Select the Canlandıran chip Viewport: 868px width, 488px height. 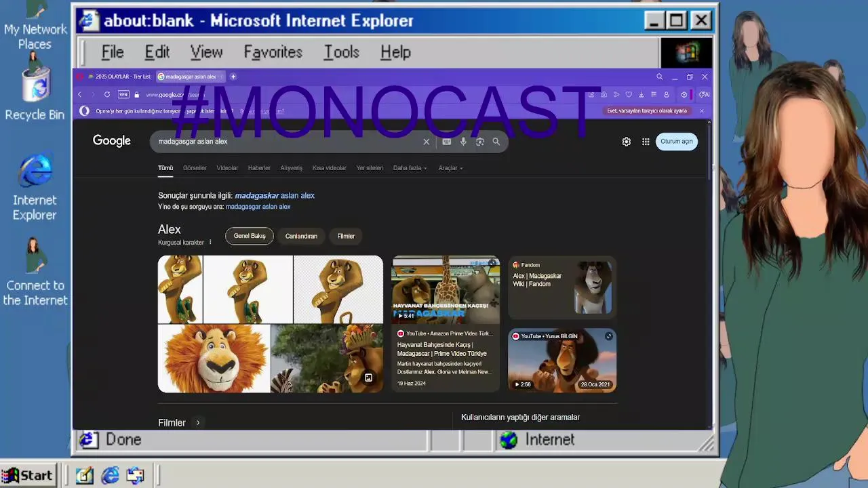301,236
